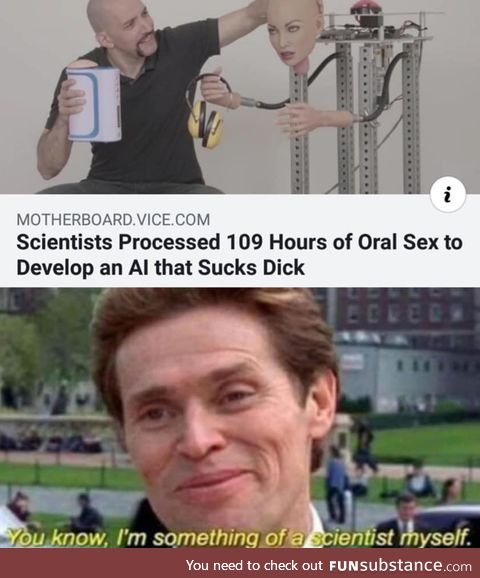Screen dimensions: 480x578
Task: Tap the circular info "i" icon
Action: pyautogui.click(x=448, y=195)
